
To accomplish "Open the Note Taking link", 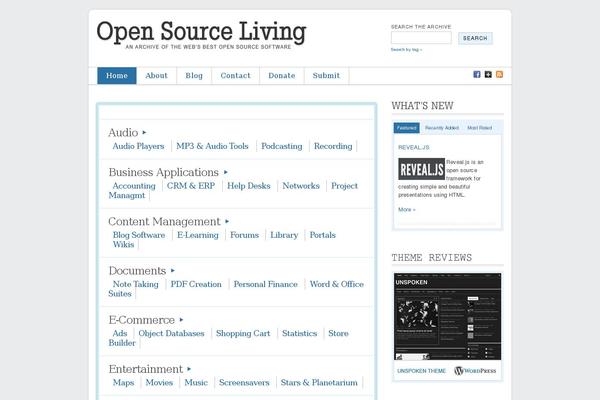I will pos(135,284).
